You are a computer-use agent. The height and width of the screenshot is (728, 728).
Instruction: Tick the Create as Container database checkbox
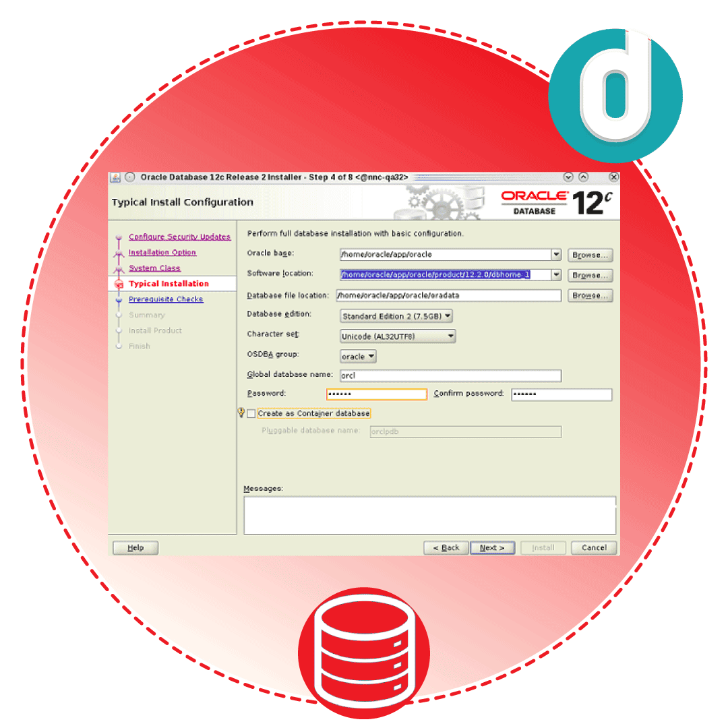pyautogui.click(x=251, y=413)
